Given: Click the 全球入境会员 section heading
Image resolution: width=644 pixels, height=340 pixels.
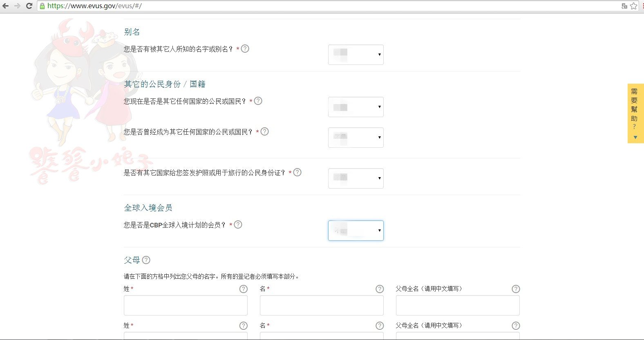Looking at the screenshot, I should click(x=148, y=208).
